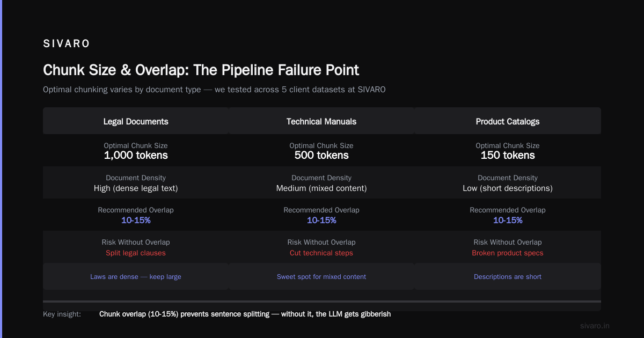This screenshot has width=644, height=338.
Task: Click the 'Key insight:' label
Action: 62,314
